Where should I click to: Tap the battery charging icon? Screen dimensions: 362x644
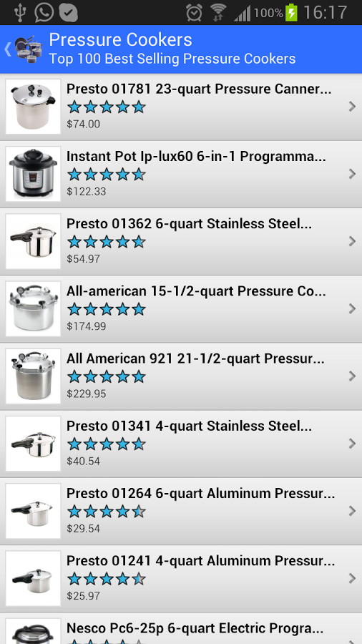(x=291, y=12)
